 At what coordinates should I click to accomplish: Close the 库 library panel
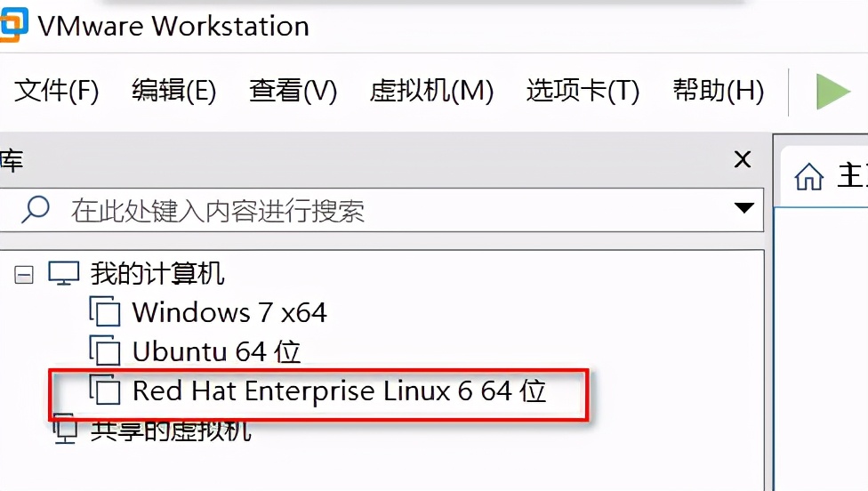tap(743, 159)
